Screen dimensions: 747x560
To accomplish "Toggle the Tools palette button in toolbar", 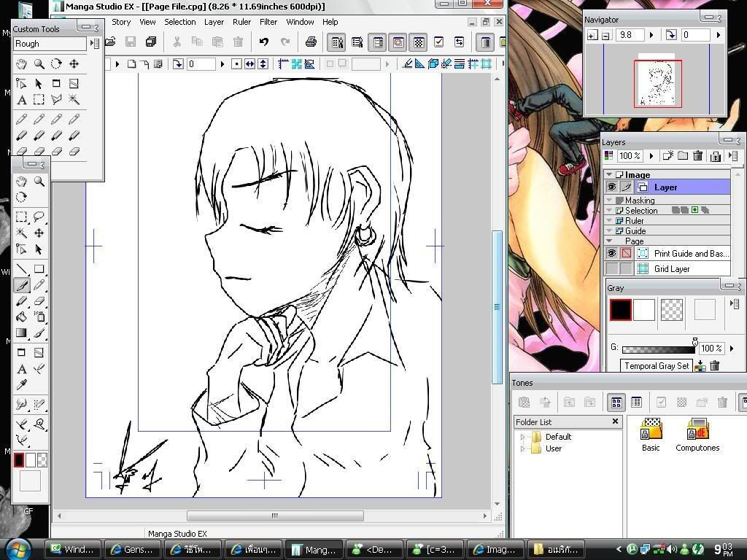I will [337, 42].
